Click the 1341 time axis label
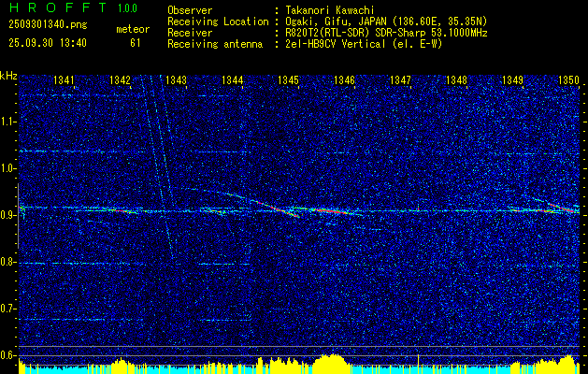 click(64, 79)
